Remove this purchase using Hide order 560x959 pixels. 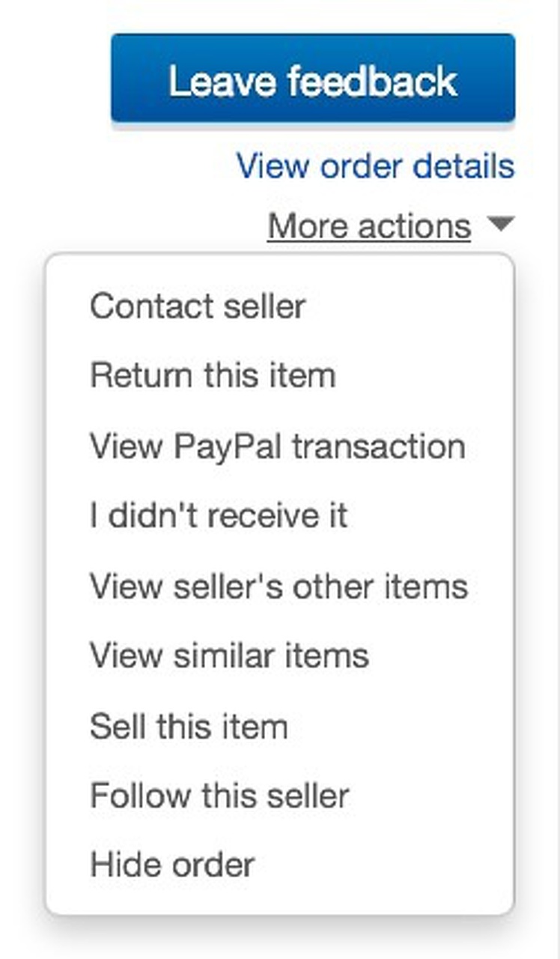point(172,865)
